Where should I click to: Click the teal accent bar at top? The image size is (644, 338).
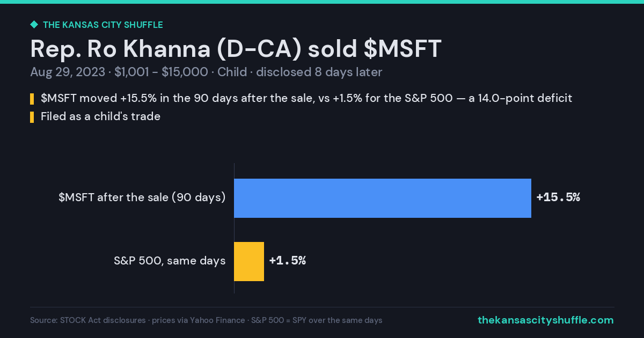click(x=322, y=2)
